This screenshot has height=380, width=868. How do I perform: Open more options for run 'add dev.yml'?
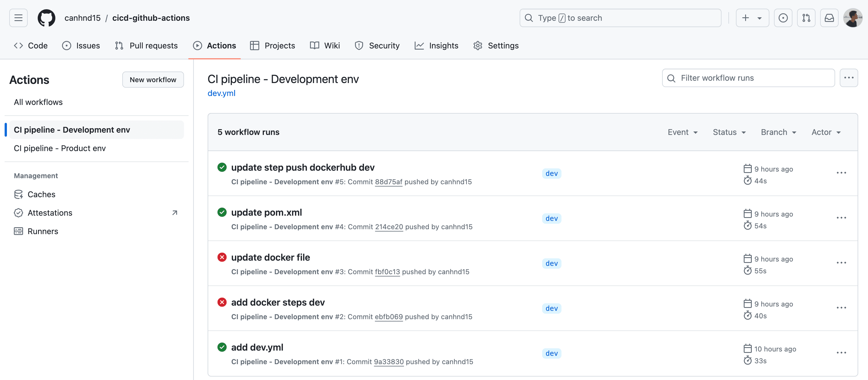click(841, 353)
